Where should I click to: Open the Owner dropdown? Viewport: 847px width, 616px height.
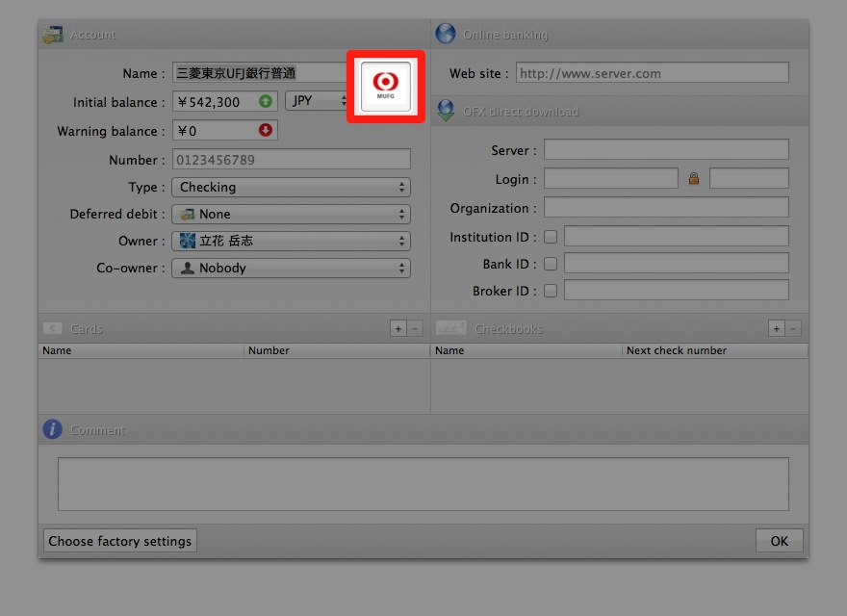point(291,242)
